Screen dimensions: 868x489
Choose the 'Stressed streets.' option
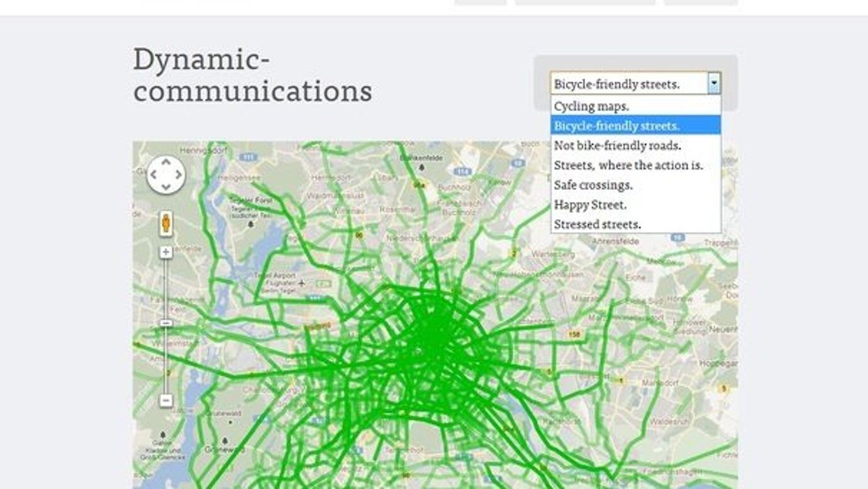(636, 224)
